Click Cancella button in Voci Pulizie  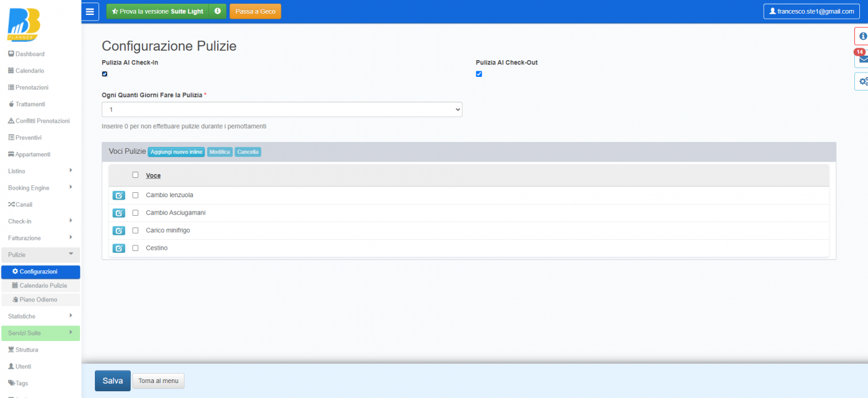coord(248,152)
